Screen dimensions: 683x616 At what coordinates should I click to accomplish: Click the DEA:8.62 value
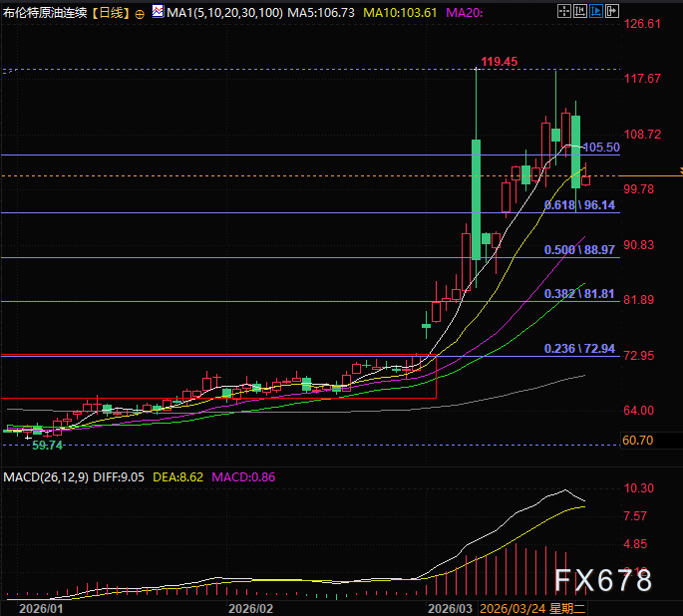click(x=177, y=477)
